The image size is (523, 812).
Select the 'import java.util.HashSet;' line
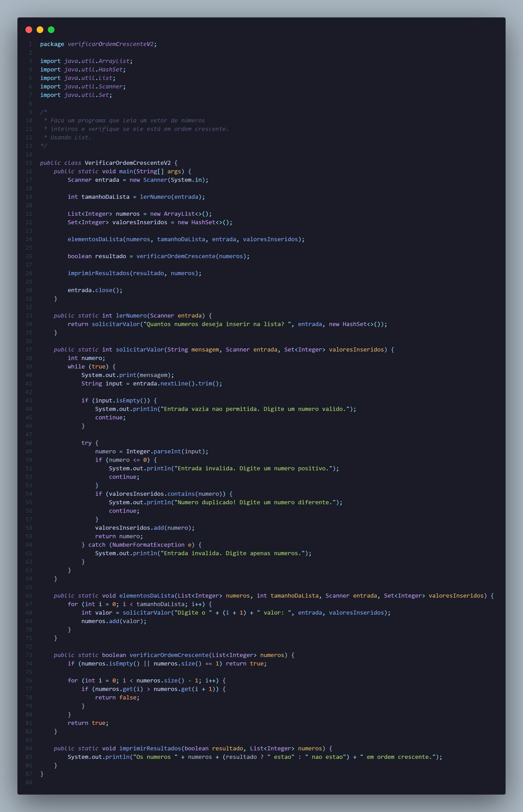(83, 70)
